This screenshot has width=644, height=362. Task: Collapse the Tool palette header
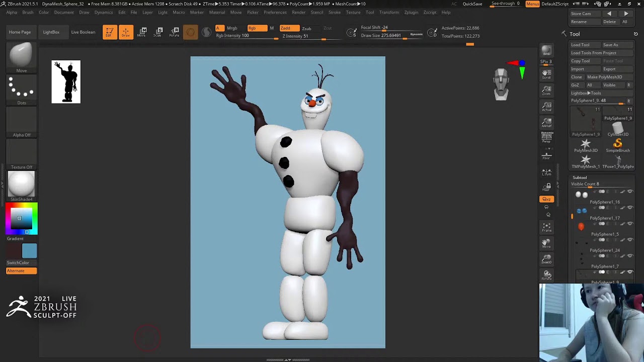(x=575, y=34)
